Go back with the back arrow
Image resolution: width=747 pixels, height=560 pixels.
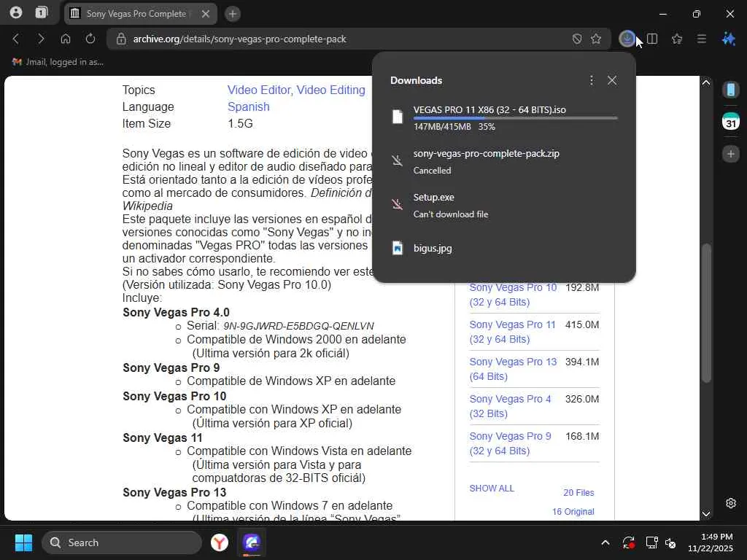(x=16, y=39)
